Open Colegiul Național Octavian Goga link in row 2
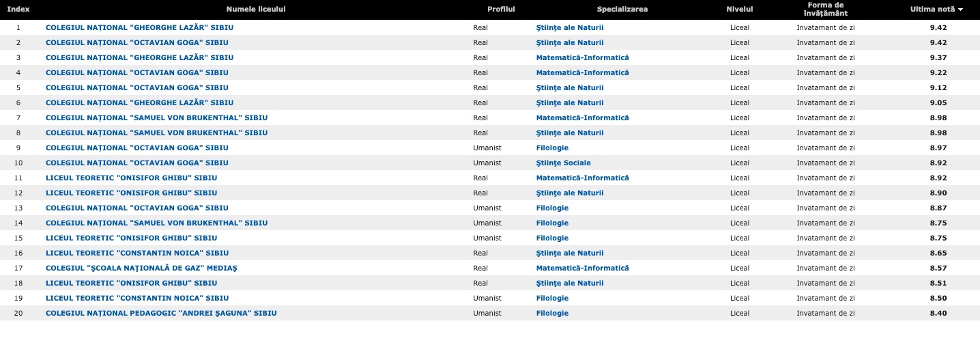980x345 pixels. click(137, 42)
